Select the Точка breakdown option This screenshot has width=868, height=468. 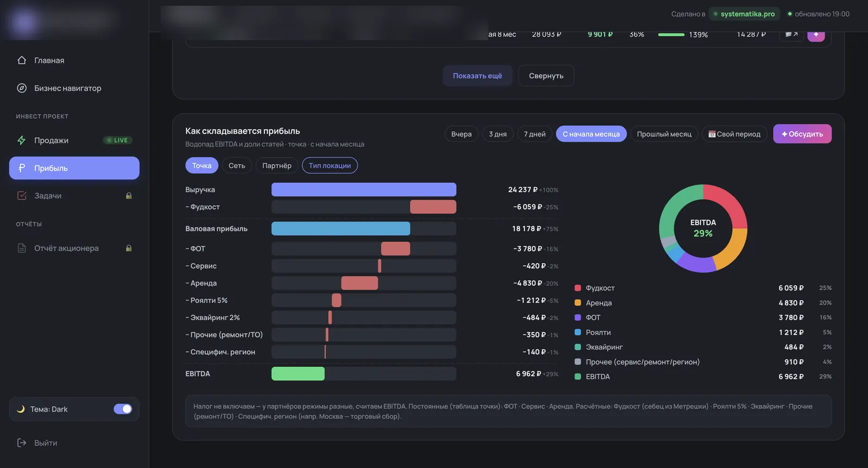(202, 165)
